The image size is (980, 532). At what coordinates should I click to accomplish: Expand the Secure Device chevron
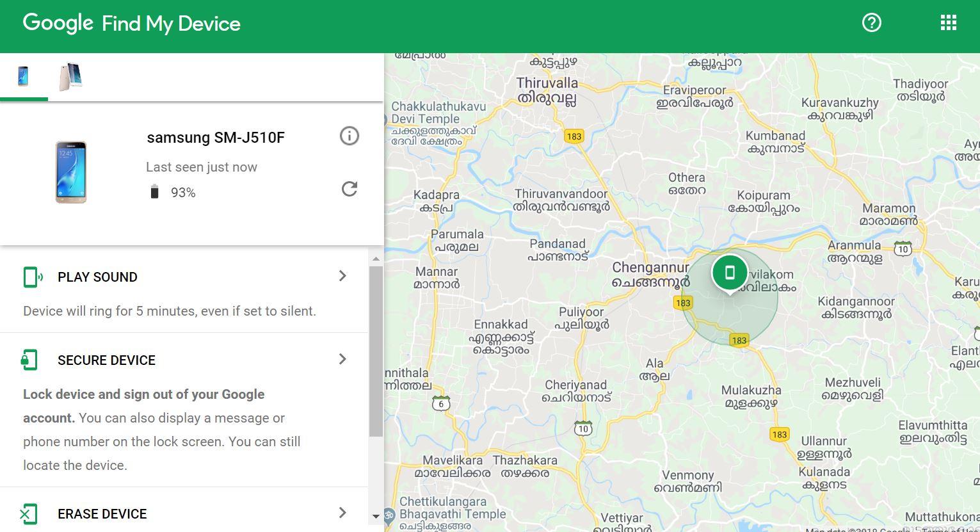point(342,359)
